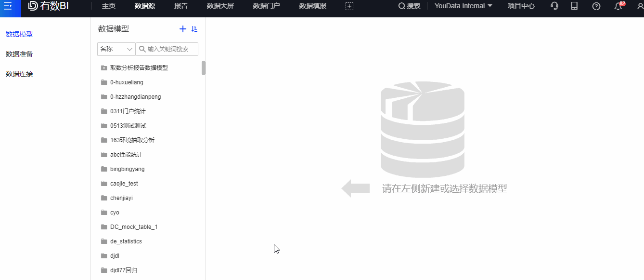Focus the 输入关键词搜索 search field
Image resolution: width=644 pixels, height=280 pixels.
coord(167,49)
